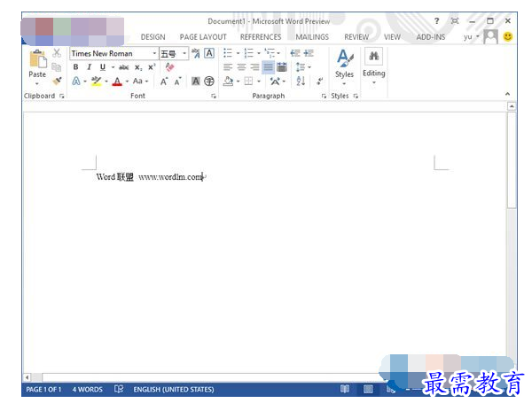Open the Times New Roman font dropdown
Image resolution: width=532 pixels, height=411 pixels.
[154, 53]
